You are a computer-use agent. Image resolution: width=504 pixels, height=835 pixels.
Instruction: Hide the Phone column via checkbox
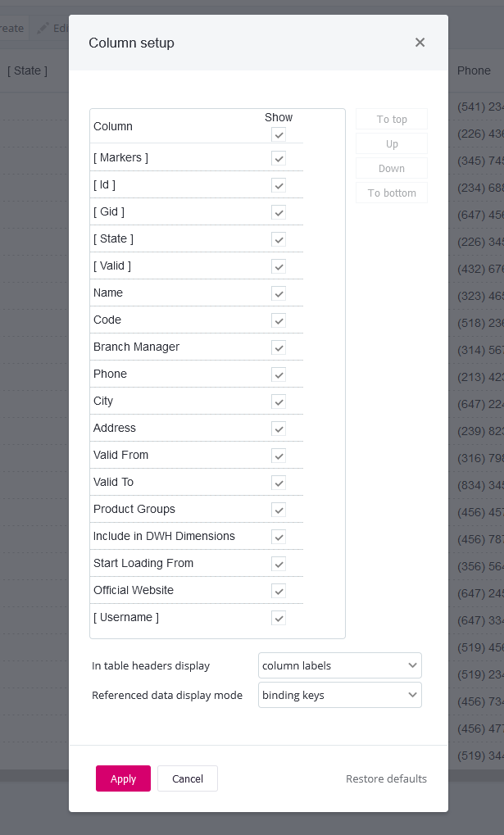279,375
